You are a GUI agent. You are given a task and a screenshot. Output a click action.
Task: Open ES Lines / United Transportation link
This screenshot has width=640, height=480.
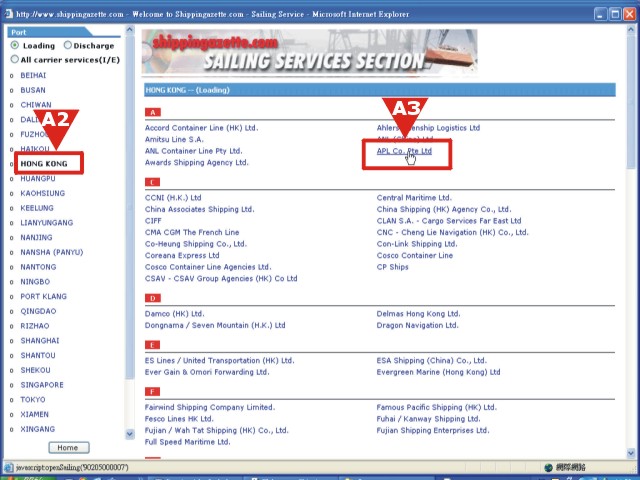(220, 360)
